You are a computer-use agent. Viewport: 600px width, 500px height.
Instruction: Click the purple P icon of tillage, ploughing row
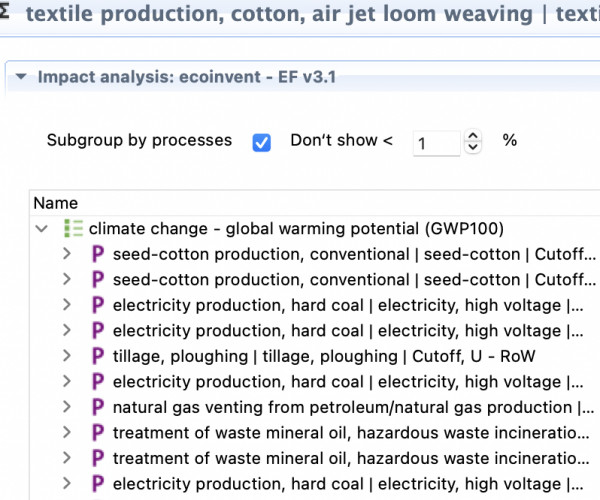[x=98, y=356]
